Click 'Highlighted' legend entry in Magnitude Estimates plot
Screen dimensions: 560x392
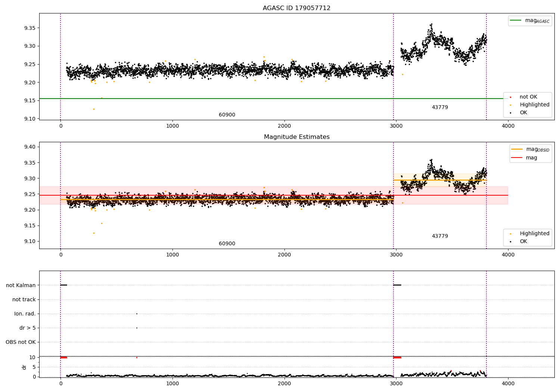coord(535,234)
